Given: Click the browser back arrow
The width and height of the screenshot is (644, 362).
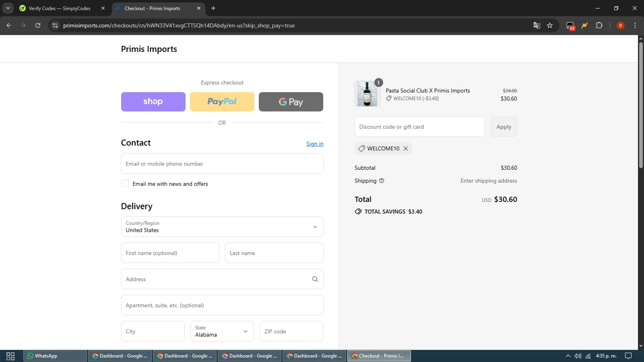Looking at the screenshot, I should [9, 25].
